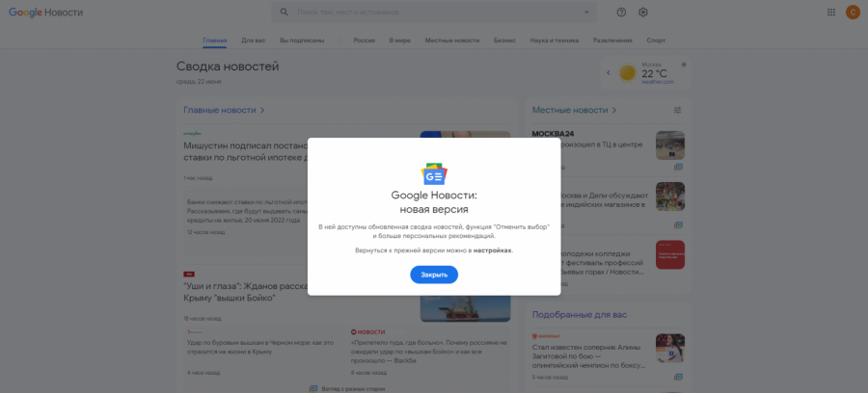Click the drilling platform article thumbnail
Viewport: 868px width, 393px height.
click(x=465, y=309)
